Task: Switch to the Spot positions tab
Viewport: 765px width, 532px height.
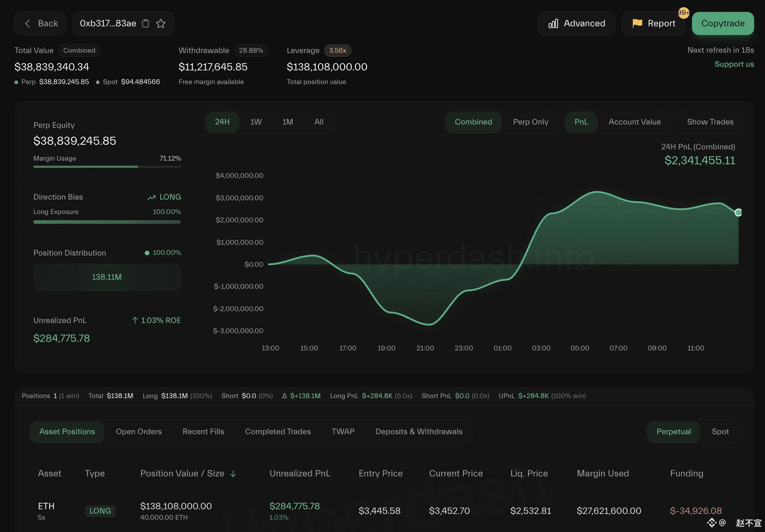Action: 720,432
